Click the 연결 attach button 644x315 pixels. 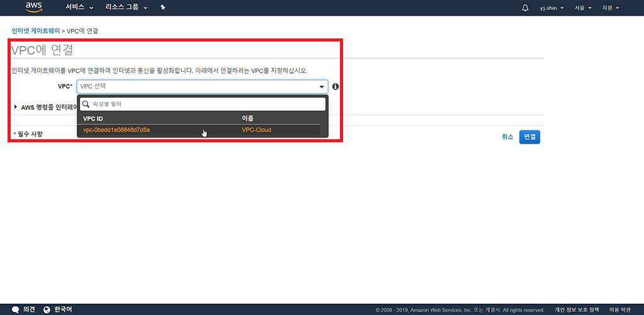pos(529,137)
